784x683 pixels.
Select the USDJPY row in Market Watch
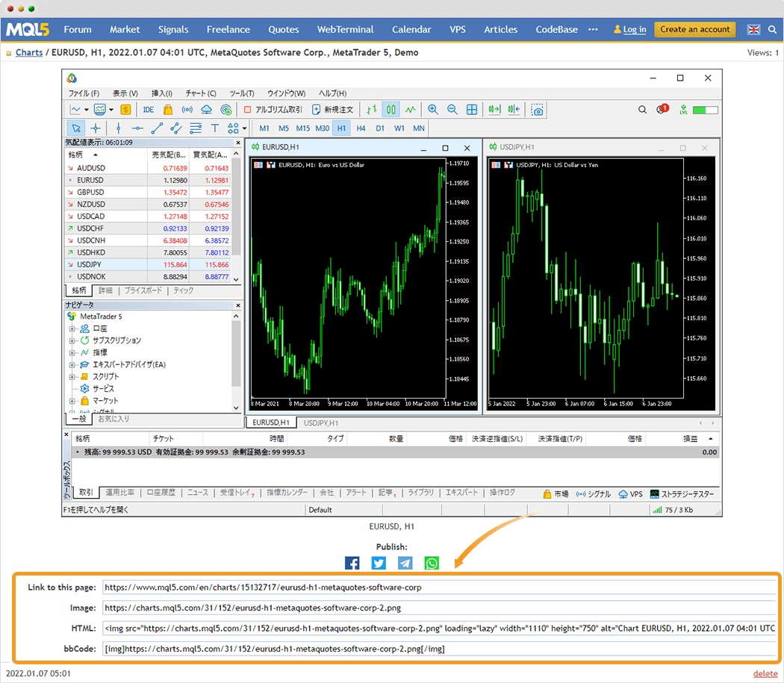pyautogui.click(x=148, y=264)
